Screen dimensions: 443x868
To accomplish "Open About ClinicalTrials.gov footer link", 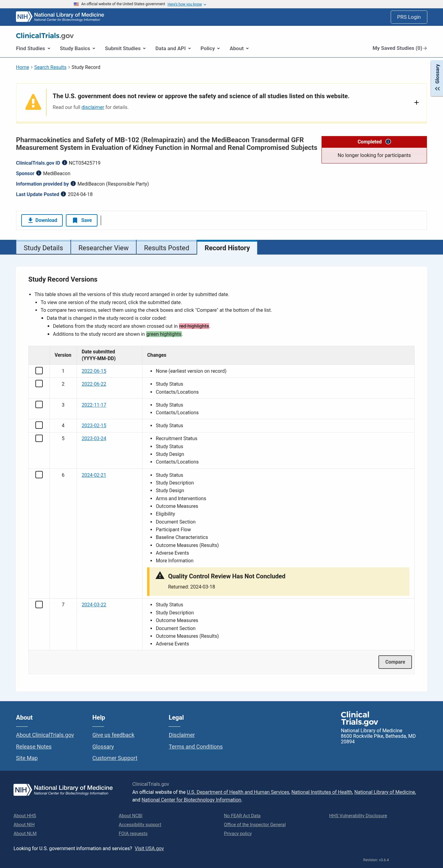I will [45, 734].
